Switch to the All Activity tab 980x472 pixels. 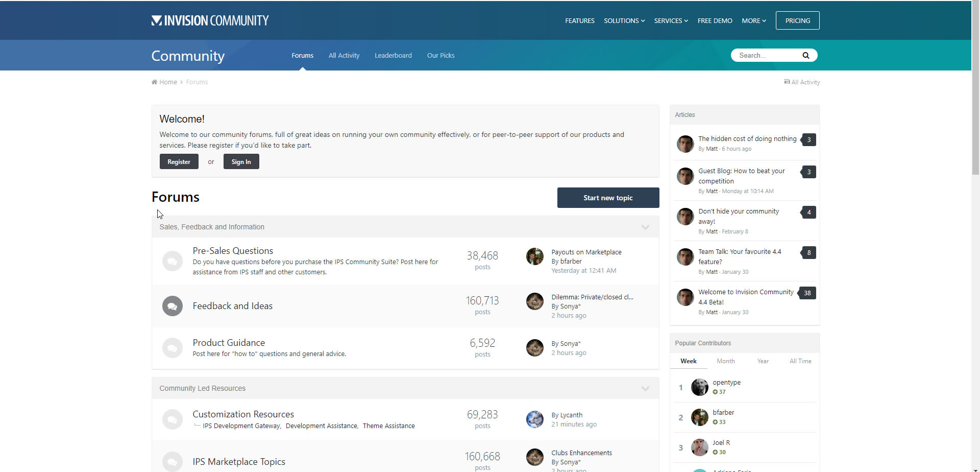click(344, 55)
